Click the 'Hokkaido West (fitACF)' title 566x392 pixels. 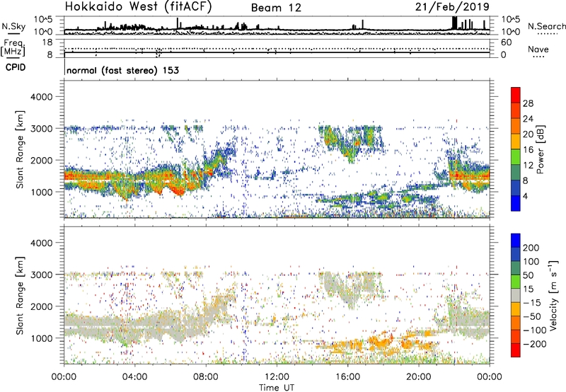point(138,6)
